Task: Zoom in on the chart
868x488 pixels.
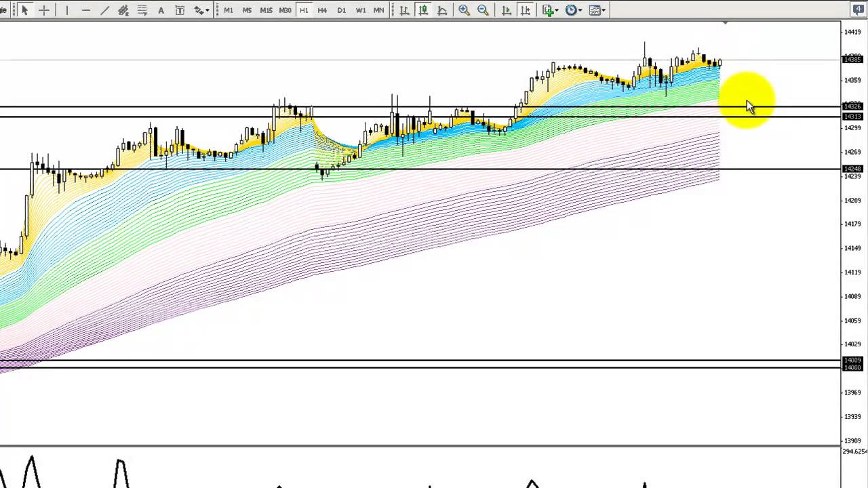Action: tap(464, 10)
